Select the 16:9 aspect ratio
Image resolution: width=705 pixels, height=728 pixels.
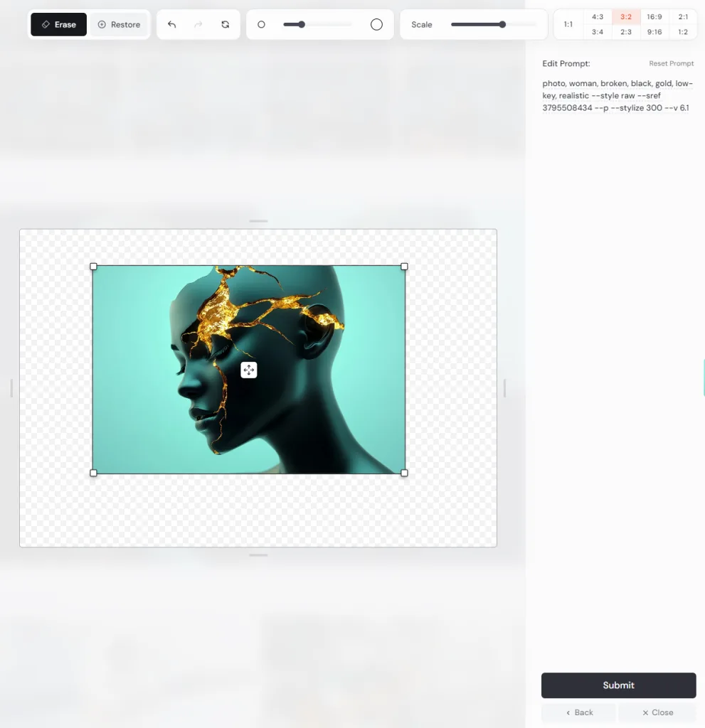[654, 16]
